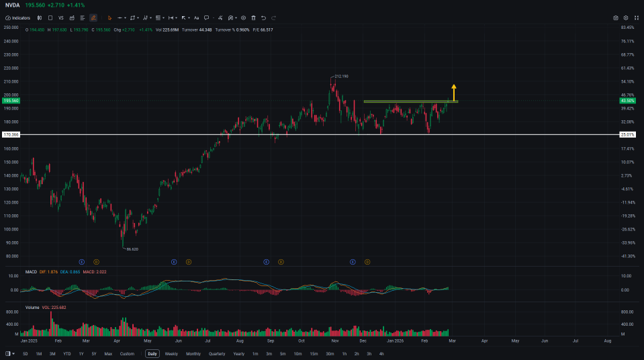Undo the last drawing action
The height and width of the screenshot is (360, 644).
pyautogui.click(x=264, y=18)
